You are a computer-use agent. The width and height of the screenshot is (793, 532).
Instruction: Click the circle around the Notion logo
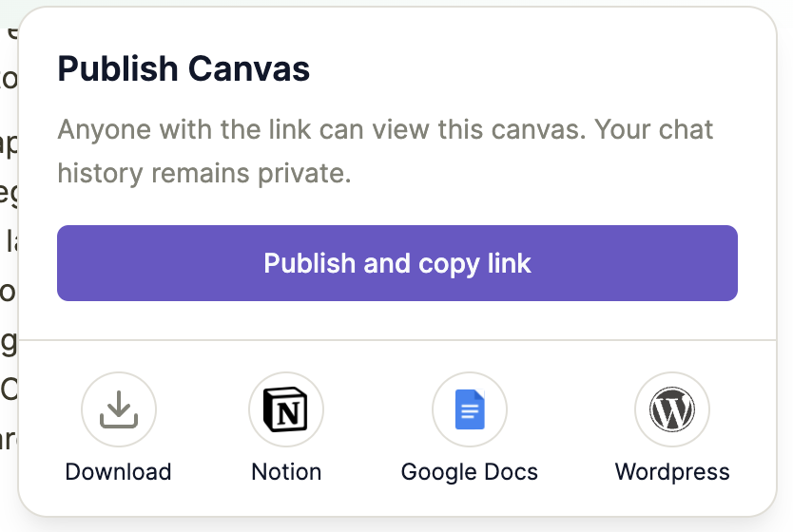(x=286, y=409)
